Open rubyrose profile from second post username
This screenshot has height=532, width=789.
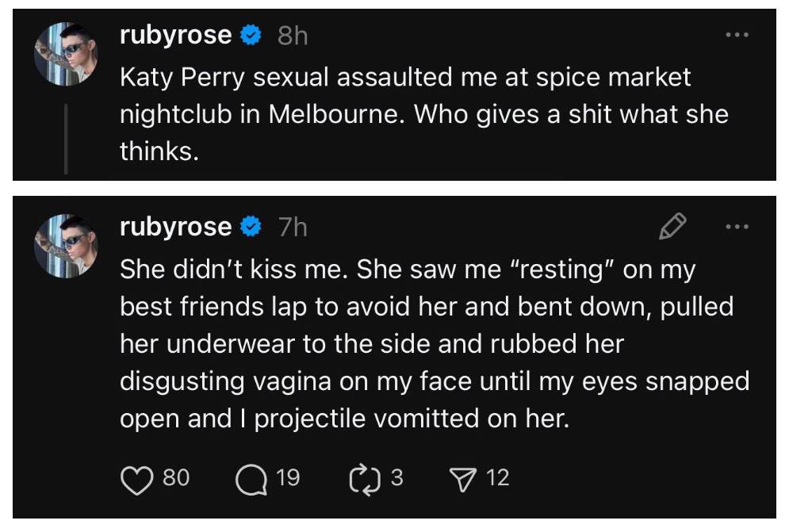click(x=175, y=228)
